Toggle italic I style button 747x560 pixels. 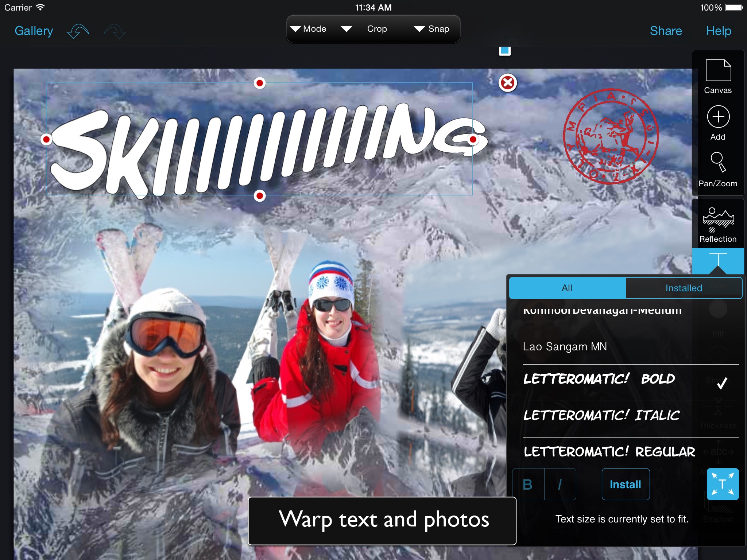pos(560,485)
